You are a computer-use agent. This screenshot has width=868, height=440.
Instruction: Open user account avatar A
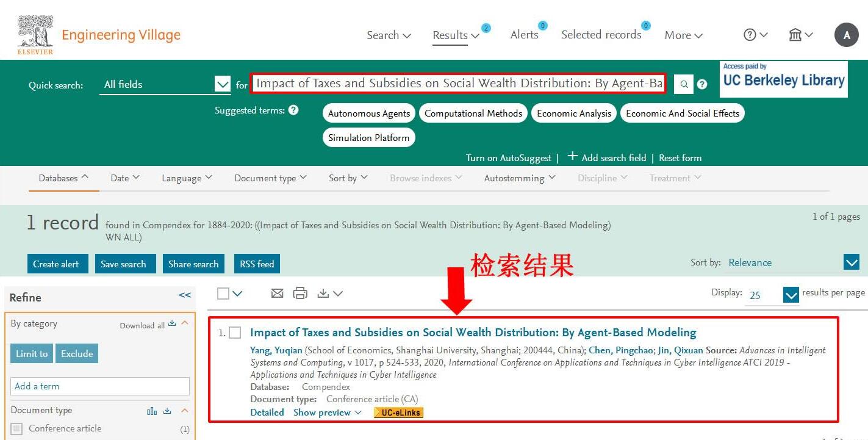[847, 35]
